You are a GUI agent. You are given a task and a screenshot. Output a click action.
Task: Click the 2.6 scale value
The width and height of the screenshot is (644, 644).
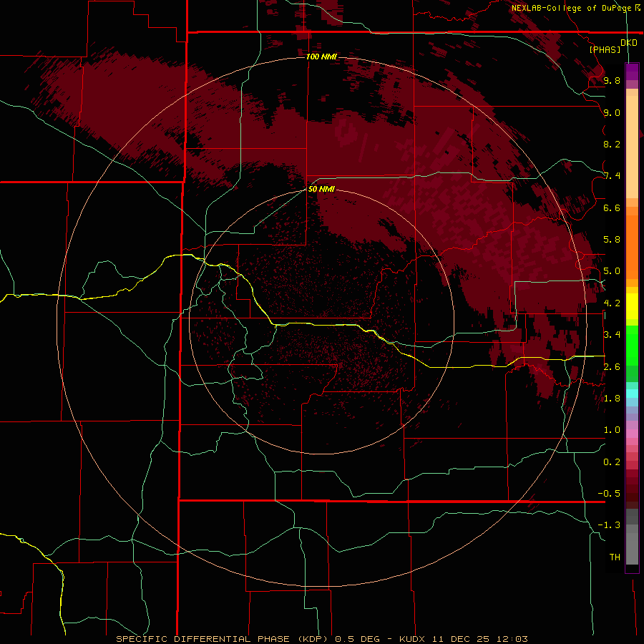612,366
